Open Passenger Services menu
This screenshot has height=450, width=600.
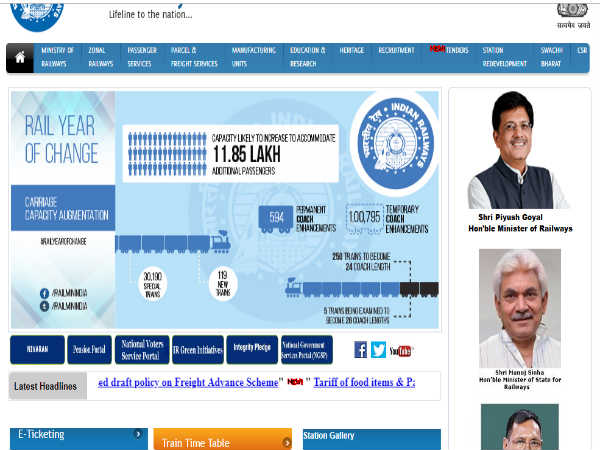pyautogui.click(x=142, y=57)
